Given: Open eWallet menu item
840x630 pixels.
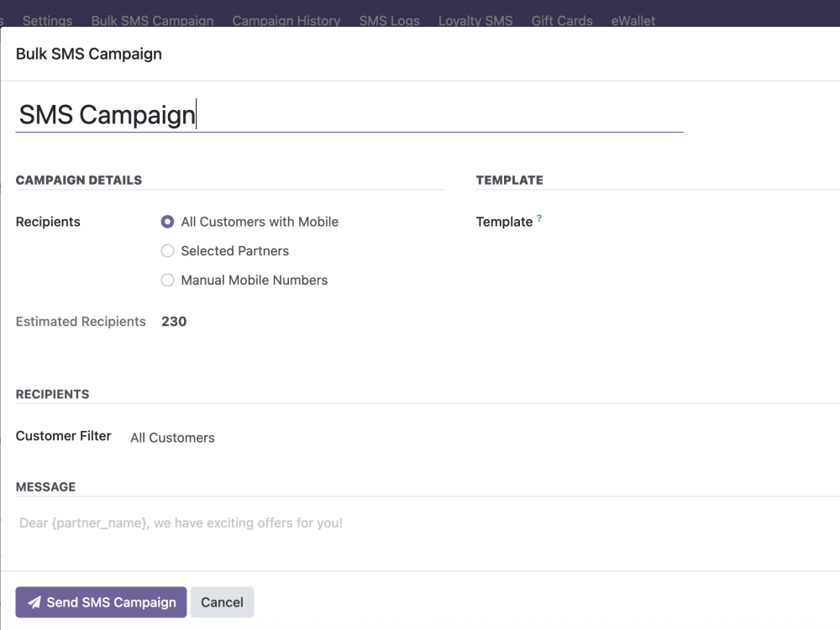Looking at the screenshot, I should point(633,20).
